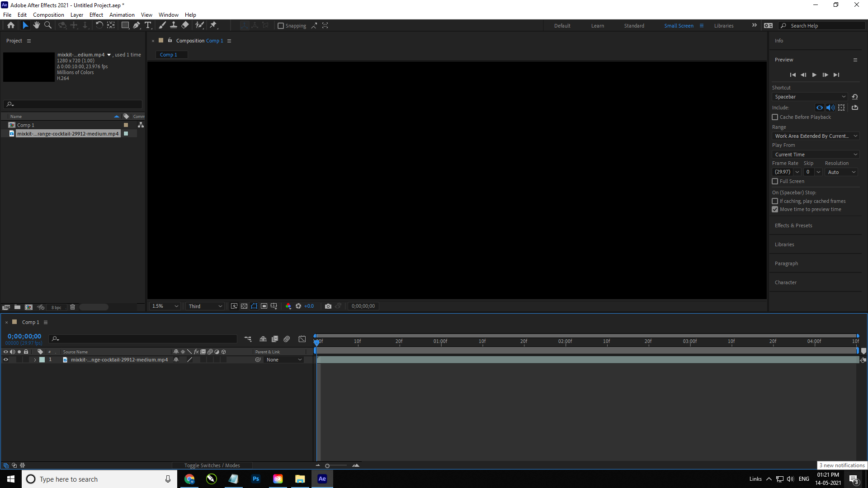Viewport: 868px width, 488px height.
Task: Play the preview in the Preview panel
Action: coord(814,75)
